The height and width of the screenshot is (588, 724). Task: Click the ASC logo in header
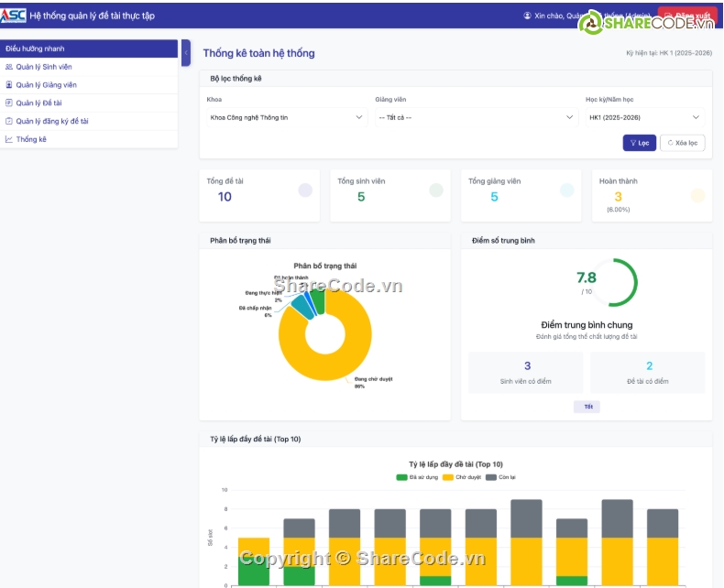click(14, 16)
